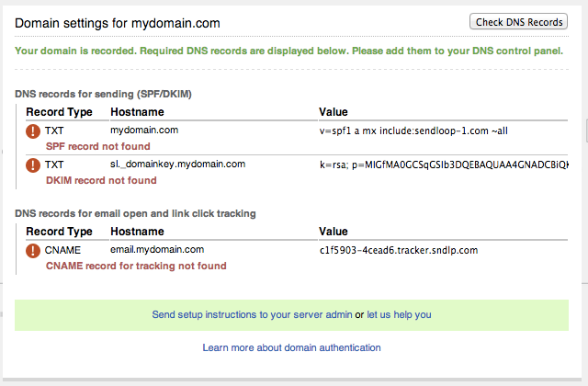Click the Domain settings for mydomain.com heading

[118, 23]
